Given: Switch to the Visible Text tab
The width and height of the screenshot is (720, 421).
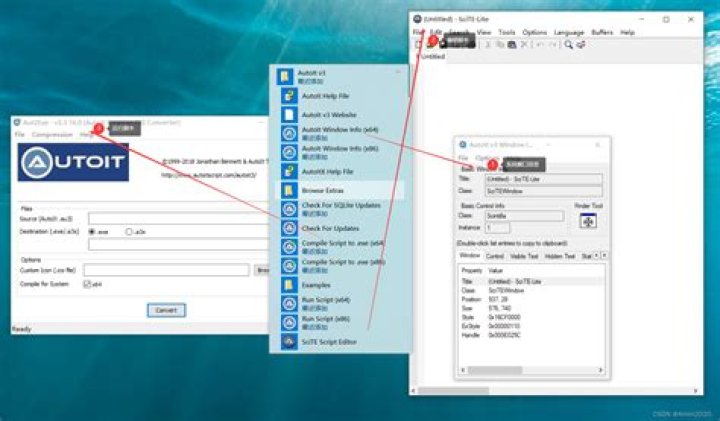Looking at the screenshot, I should (x=524, y=256).
